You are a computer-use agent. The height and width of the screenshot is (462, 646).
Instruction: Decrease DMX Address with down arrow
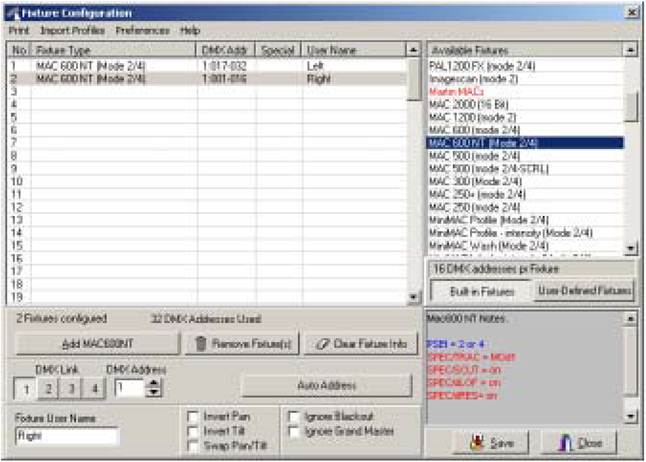154,392
